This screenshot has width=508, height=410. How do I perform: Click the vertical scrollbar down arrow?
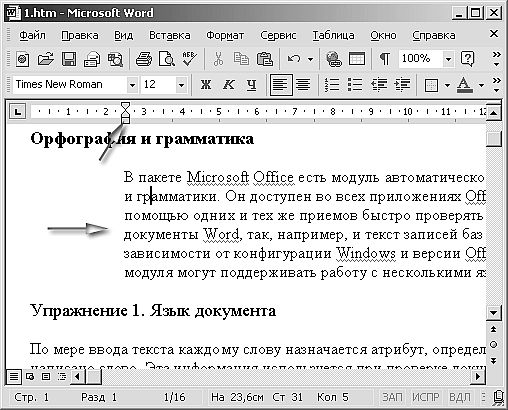pos(494,313)
